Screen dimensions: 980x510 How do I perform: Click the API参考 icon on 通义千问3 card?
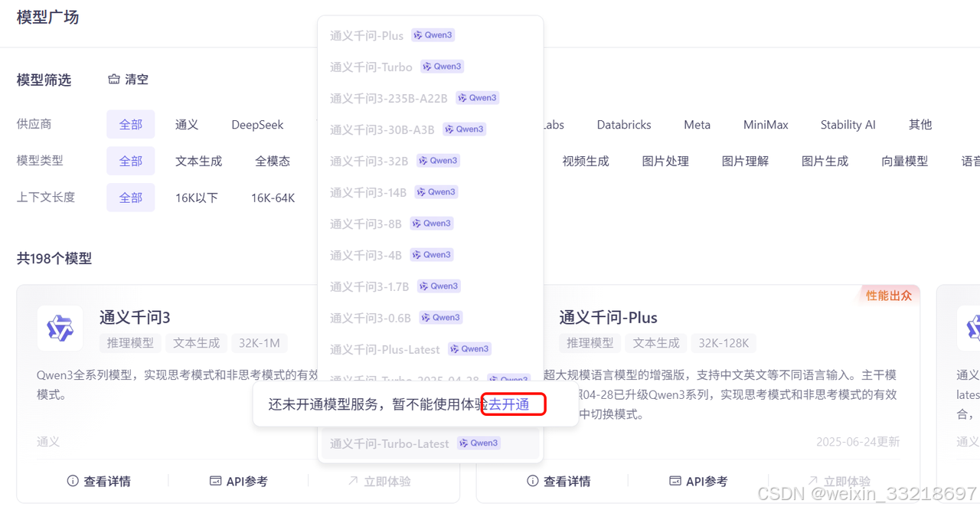(215, 481)
